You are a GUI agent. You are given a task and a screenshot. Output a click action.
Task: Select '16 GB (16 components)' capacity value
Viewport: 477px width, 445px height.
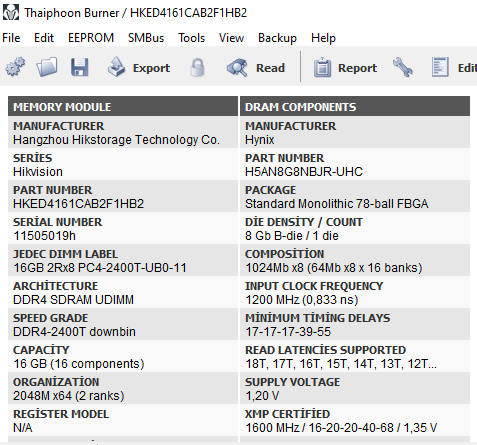pos(79,364)
